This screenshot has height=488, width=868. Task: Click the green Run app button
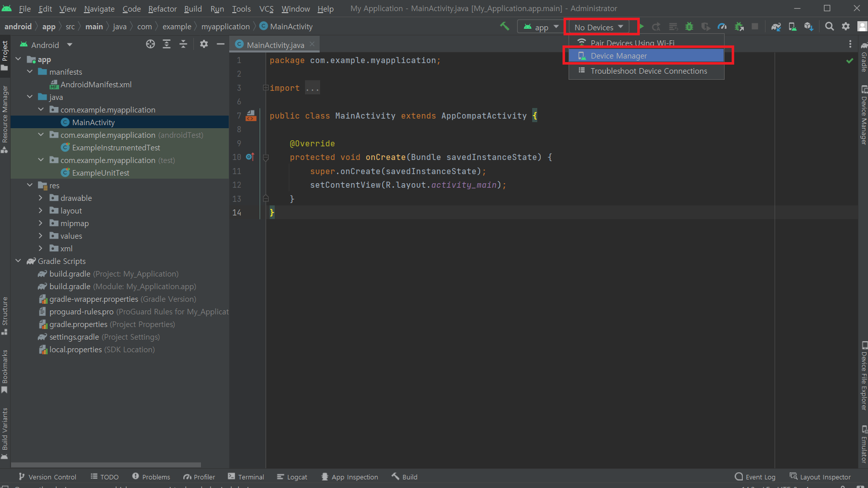point(642,26)
